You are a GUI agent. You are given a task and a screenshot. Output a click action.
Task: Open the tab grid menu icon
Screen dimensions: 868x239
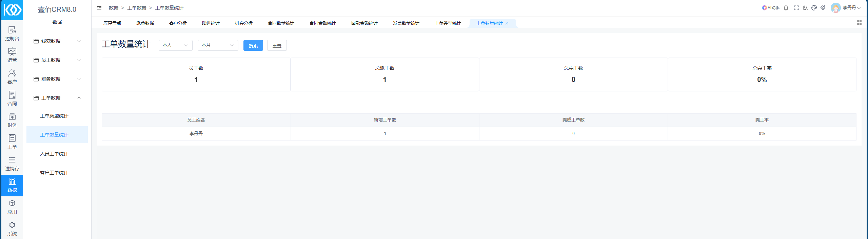[859, 22]
